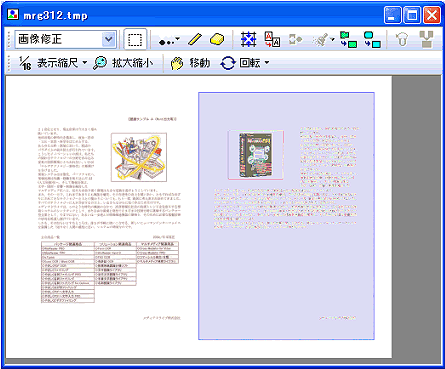Viewport: 445px width, 369px height.
Task: Select the highlighted right document page
Action: click(286, 216)
